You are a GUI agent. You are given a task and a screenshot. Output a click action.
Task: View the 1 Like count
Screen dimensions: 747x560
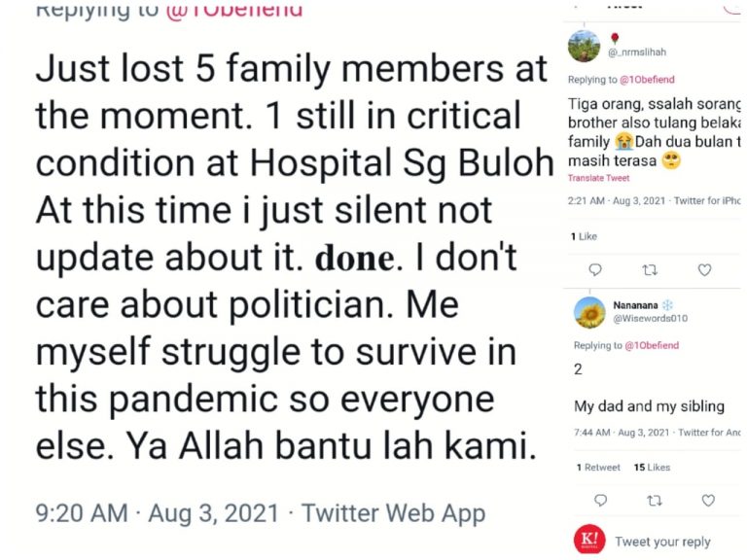click(x=583, y=236)
